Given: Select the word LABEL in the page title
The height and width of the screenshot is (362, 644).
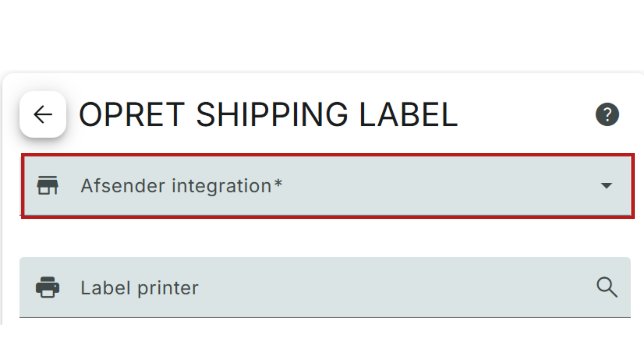Looking at the screenshot, I should tap(408, 115).
